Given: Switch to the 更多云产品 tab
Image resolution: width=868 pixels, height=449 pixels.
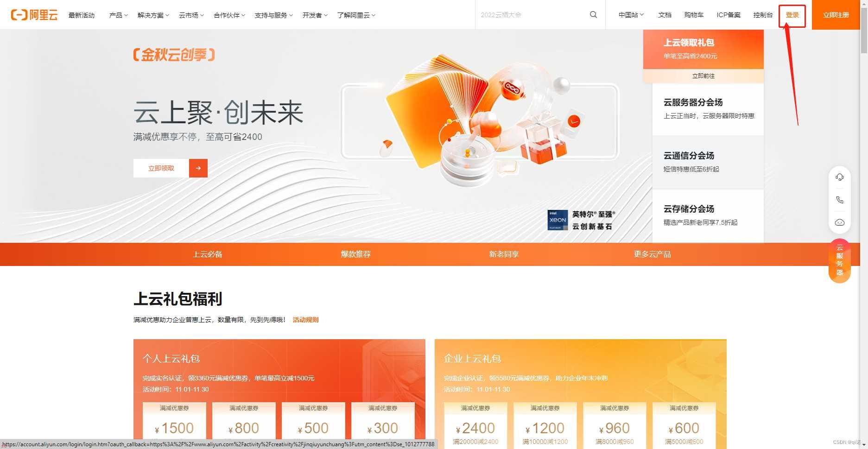Looking at the screenshot, I should [x=653, y=254].
